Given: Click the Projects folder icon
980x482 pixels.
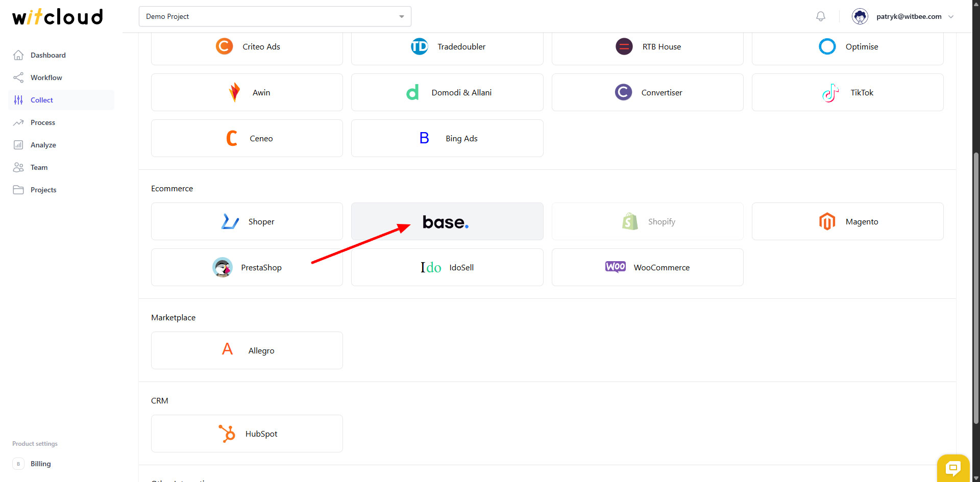Looking at the screenshot, I should [18, 190].
